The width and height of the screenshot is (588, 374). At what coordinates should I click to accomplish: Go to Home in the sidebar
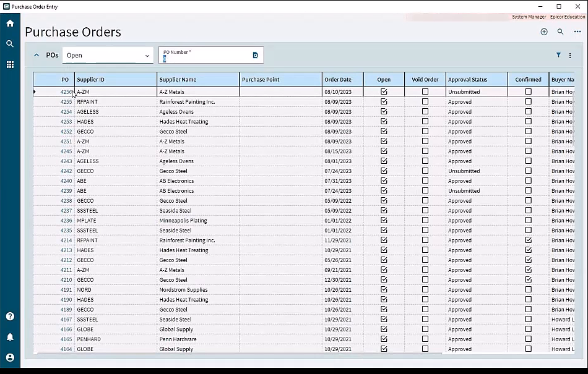[10, 23]
